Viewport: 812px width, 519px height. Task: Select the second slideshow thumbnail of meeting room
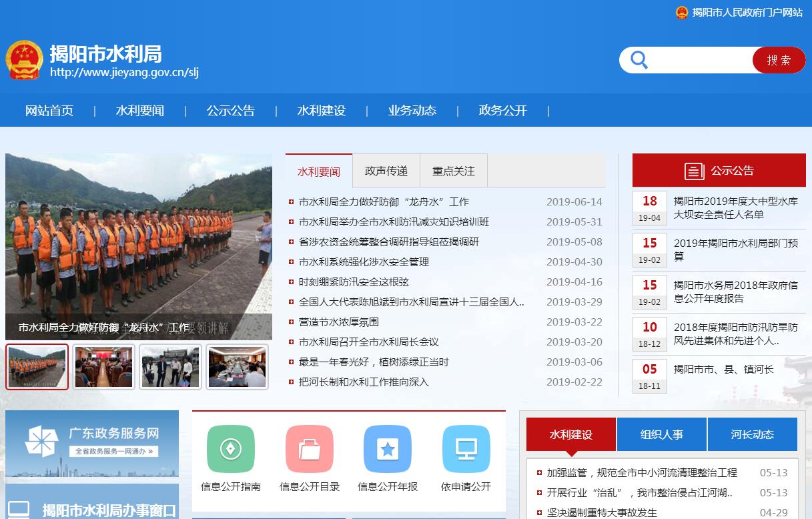click(103, 366)
